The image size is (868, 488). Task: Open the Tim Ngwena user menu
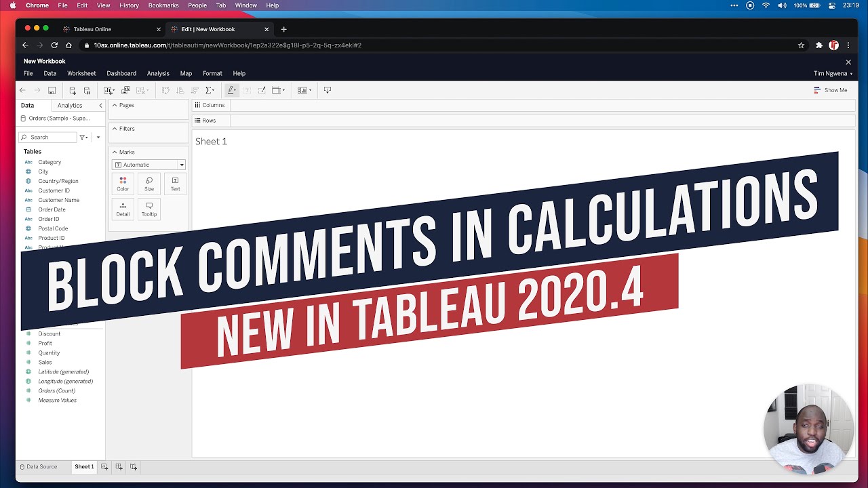pyautogui.click(x=833, y=74)
